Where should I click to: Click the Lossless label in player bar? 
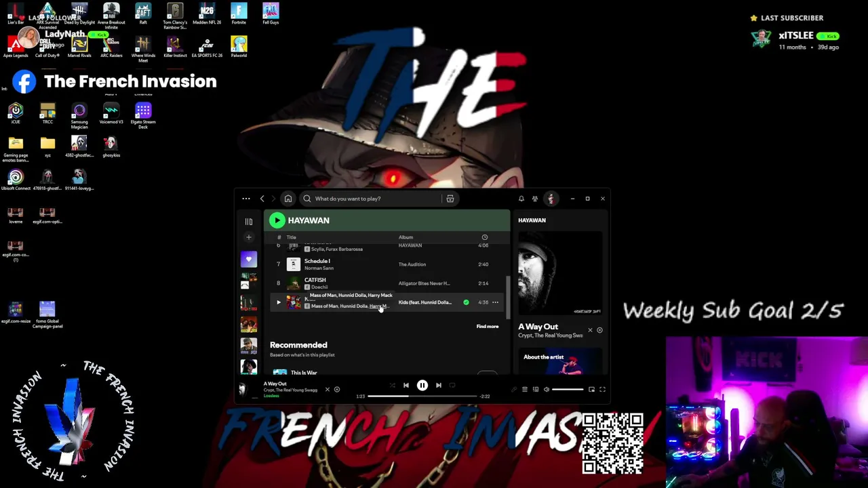tap(271, 396)
